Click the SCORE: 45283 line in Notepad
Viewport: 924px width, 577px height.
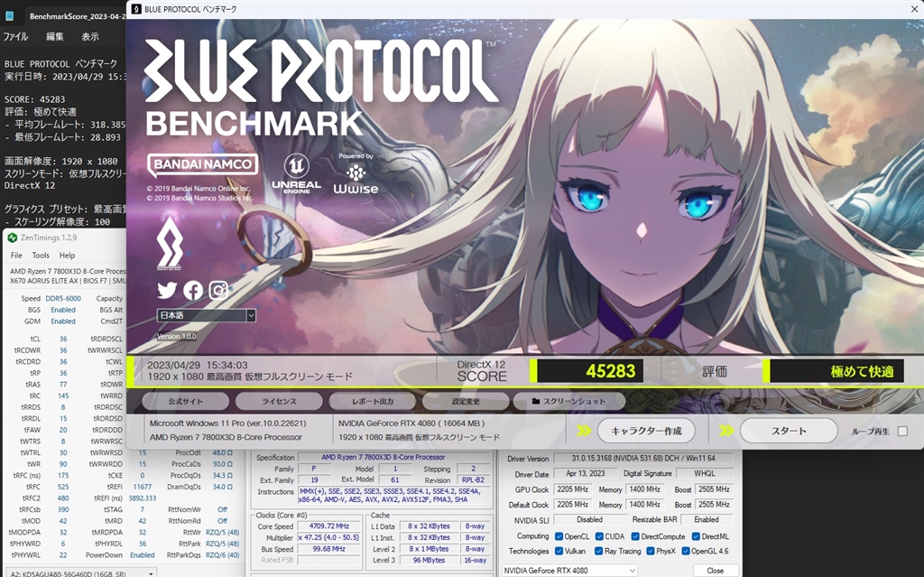pyautogui.click(x=35, y=99)
